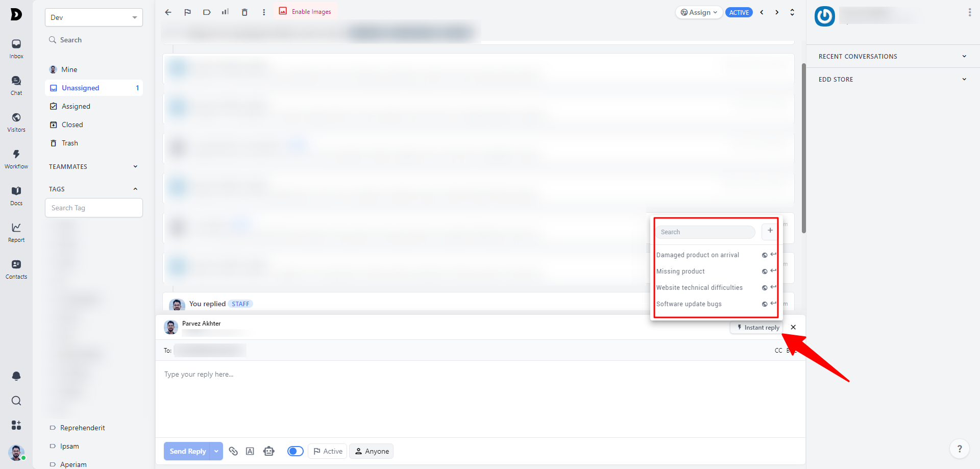Open the Workflow section
Image resolution: width=980 pixels, height=469 pixels.
click(x=16, y=158)
